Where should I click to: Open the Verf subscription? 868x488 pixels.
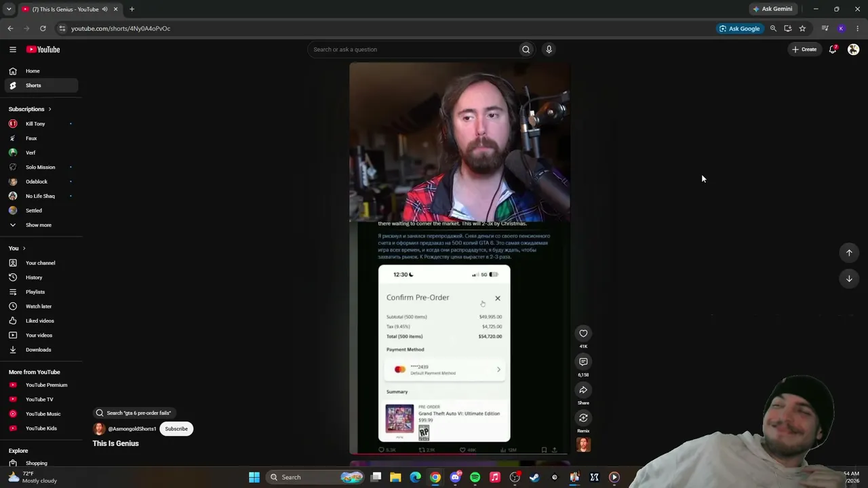40,153
